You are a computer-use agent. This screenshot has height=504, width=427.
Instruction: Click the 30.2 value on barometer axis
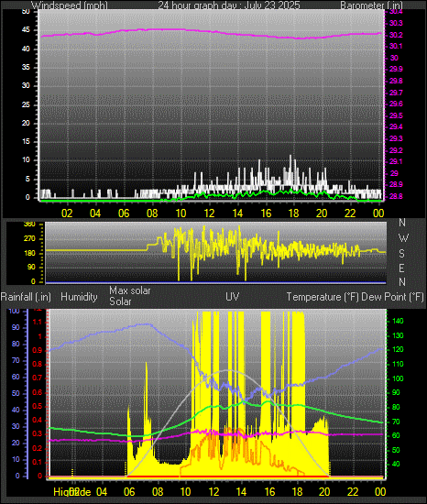(x=396, y=35)
